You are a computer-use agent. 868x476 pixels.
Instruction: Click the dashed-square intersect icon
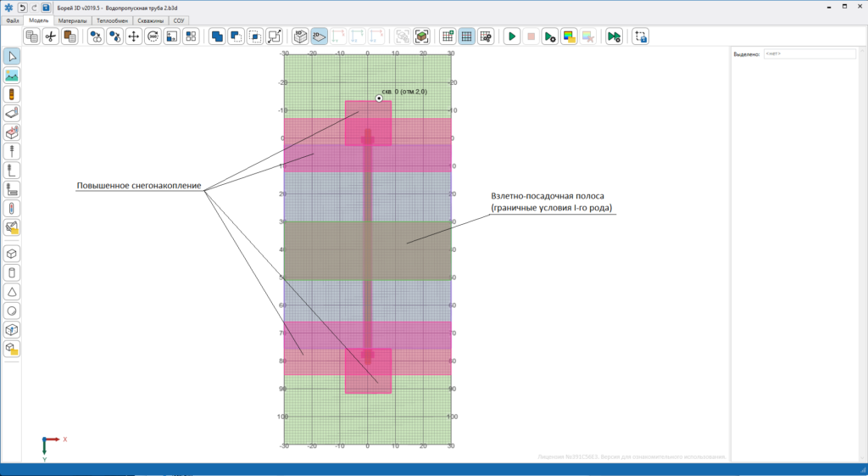(x=255, y=36)
